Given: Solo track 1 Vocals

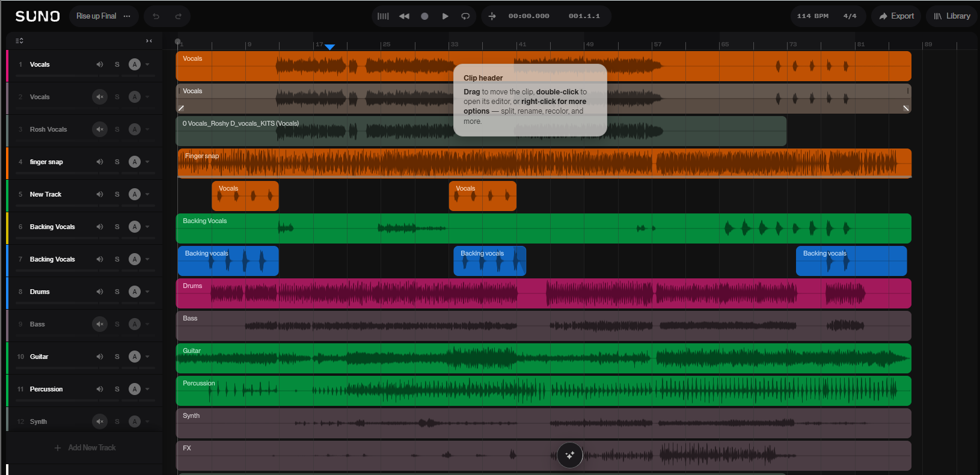Looking at the screenshot, I should (x=117, y=64).
